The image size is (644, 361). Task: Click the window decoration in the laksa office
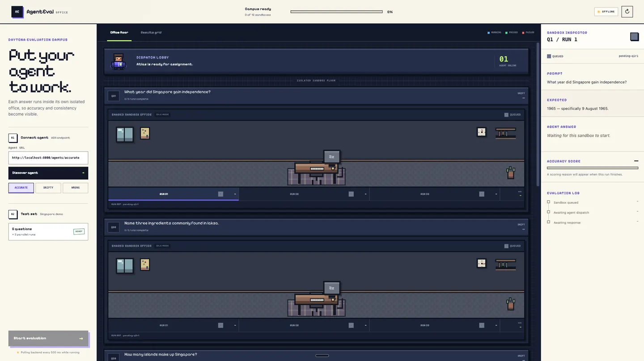[125, 266]
